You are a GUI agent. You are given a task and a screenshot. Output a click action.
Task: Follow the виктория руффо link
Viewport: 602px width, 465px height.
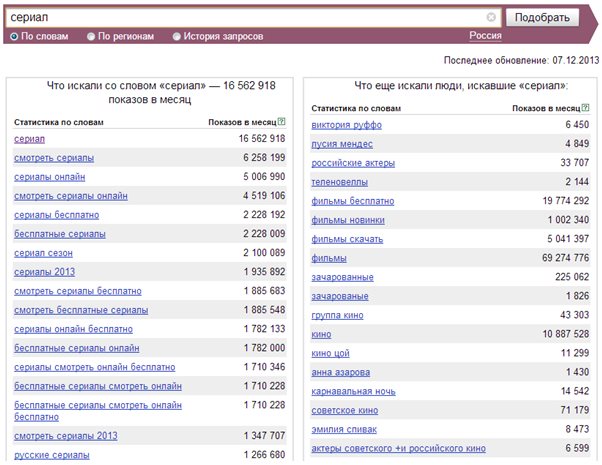click(346, 125)
